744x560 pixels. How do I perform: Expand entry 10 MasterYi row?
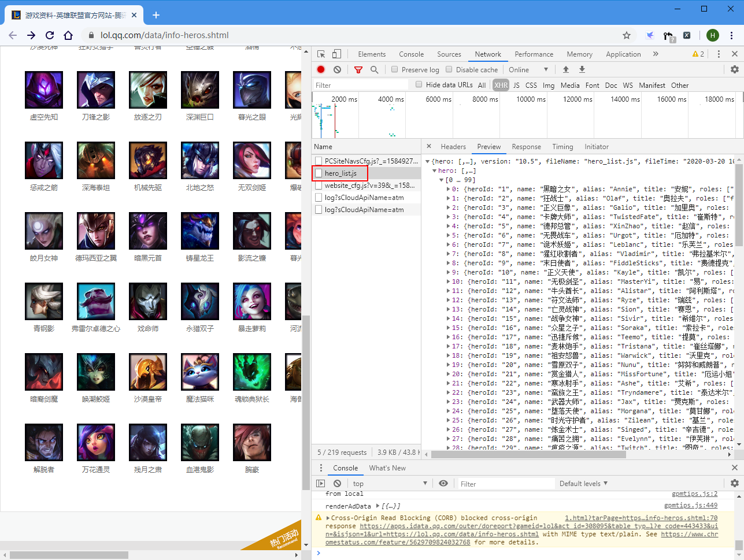point(449,282)
